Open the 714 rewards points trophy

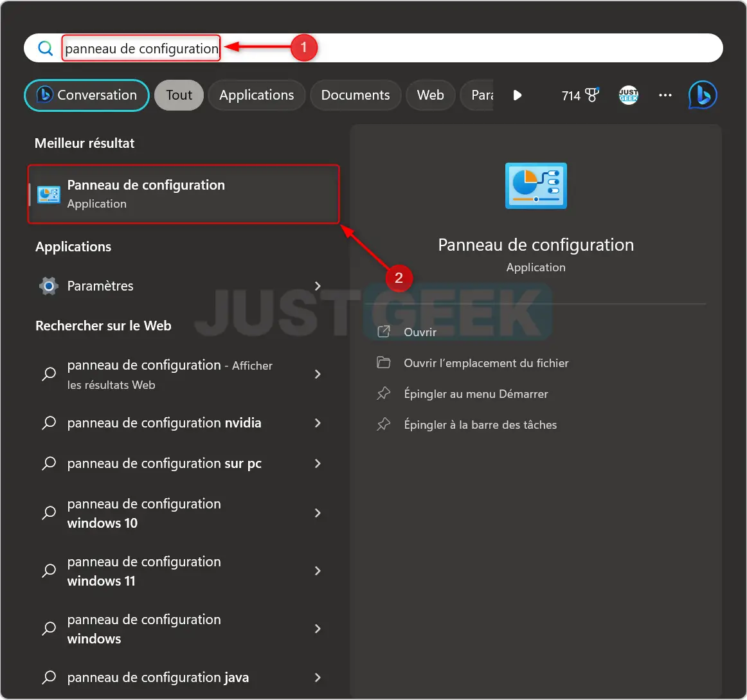pos(580,95)
